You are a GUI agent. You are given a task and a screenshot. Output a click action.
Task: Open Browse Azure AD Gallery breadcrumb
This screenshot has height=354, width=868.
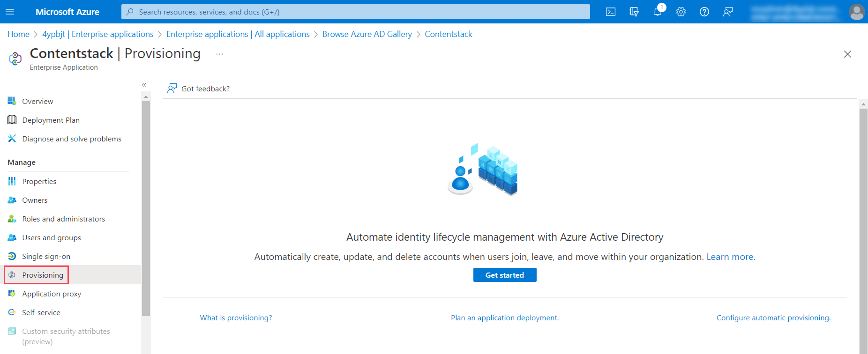click(x=367, y=34)
